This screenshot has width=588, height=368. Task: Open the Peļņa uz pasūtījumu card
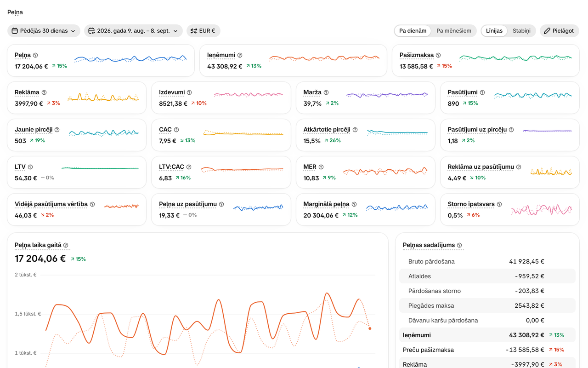point(221,210)
